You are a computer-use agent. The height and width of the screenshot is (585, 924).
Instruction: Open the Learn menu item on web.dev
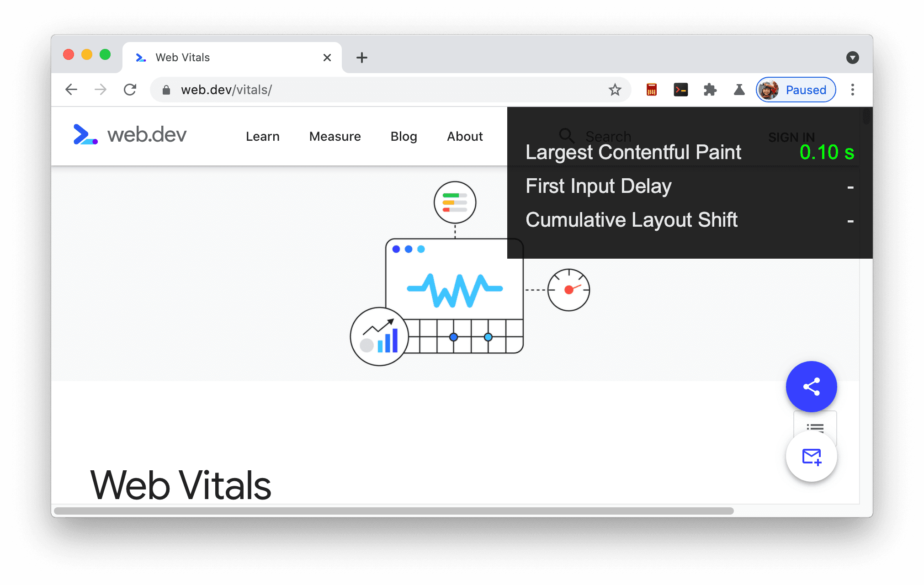pyautogui.click(x=263, y=136)
